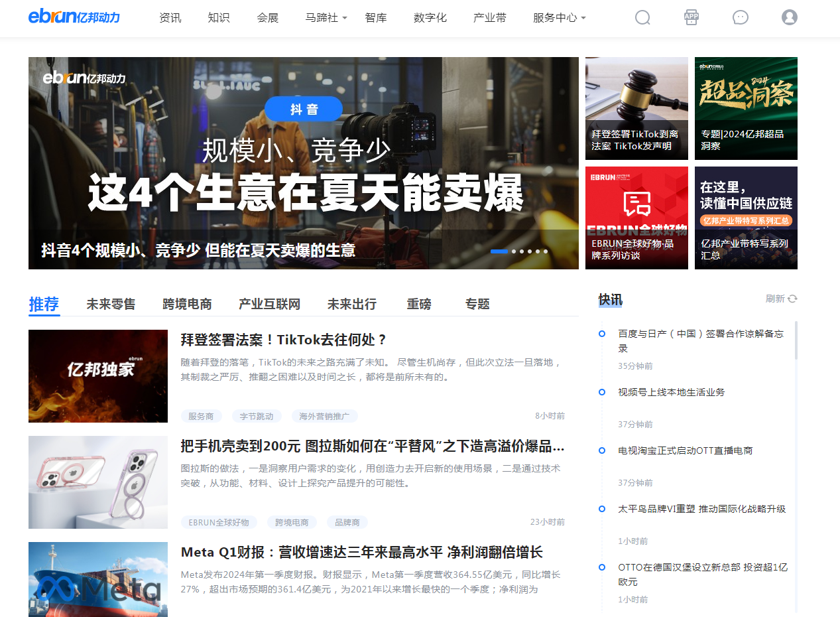Image resolution: width=840 pixels, height=617 pixels.
Task: Open headline 把手机壳卖到200元 图拉斯
Action: pyautogui.click(x=373, y=446)
